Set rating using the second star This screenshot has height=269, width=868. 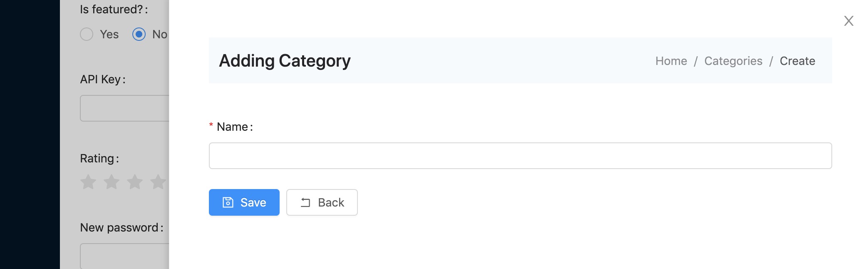tap(112, 182)
